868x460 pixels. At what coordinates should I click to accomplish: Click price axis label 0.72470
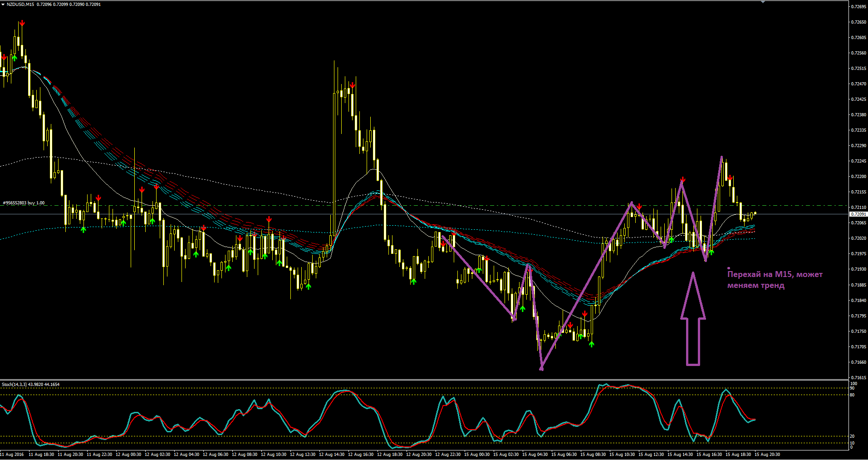click(858, 84)
